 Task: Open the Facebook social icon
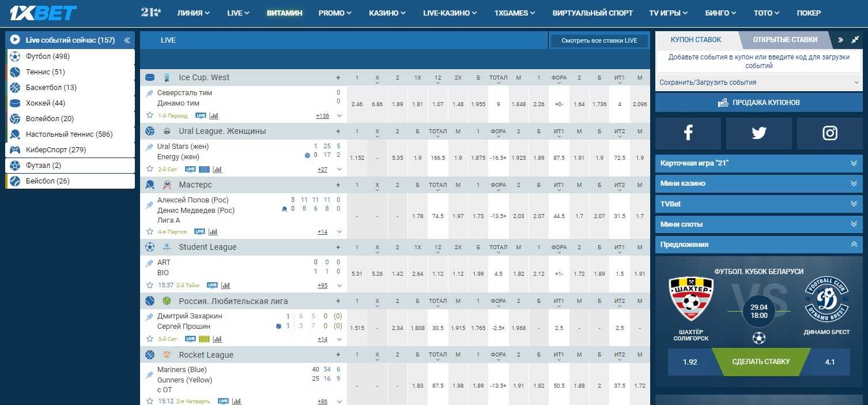(x=688, y=133)
